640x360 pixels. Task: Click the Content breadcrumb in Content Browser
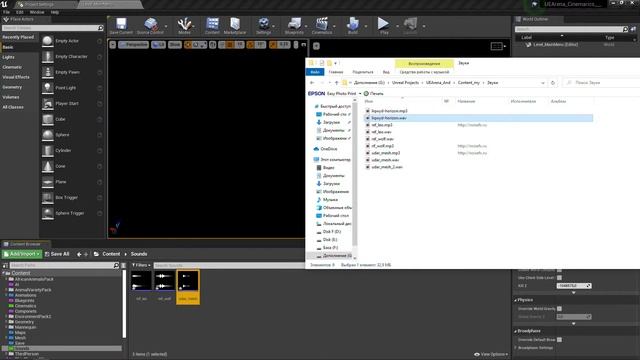(111, 254)
